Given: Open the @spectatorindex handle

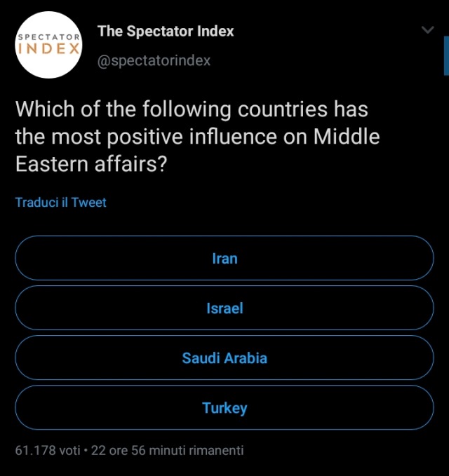Looking at the screenshot, I should coord(154,60).
